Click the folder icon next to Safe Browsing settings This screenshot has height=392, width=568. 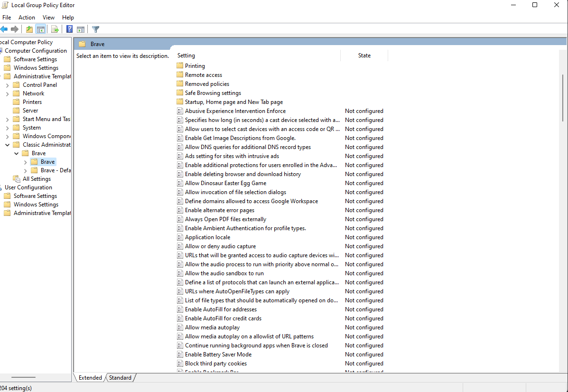[x=180, y=93]
